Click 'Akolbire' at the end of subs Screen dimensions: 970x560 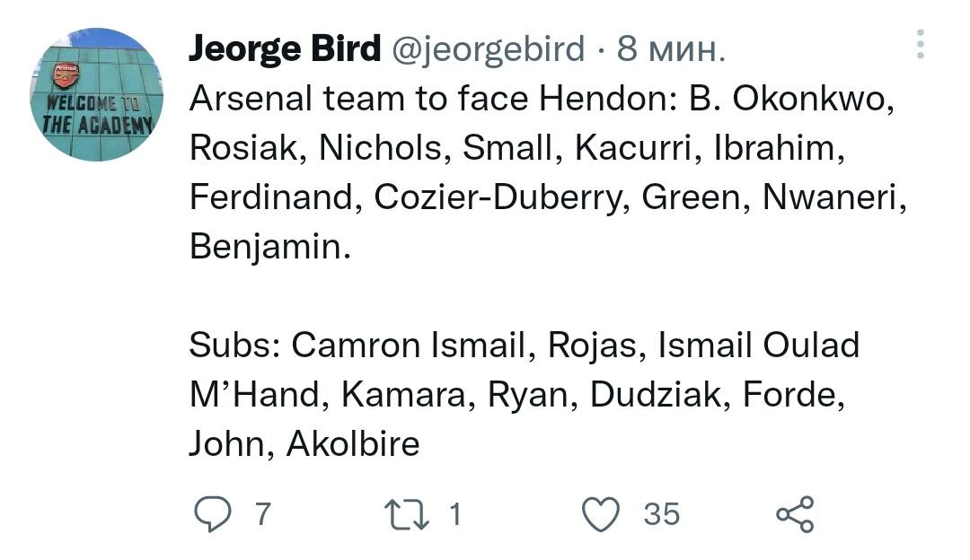point(353,444)
